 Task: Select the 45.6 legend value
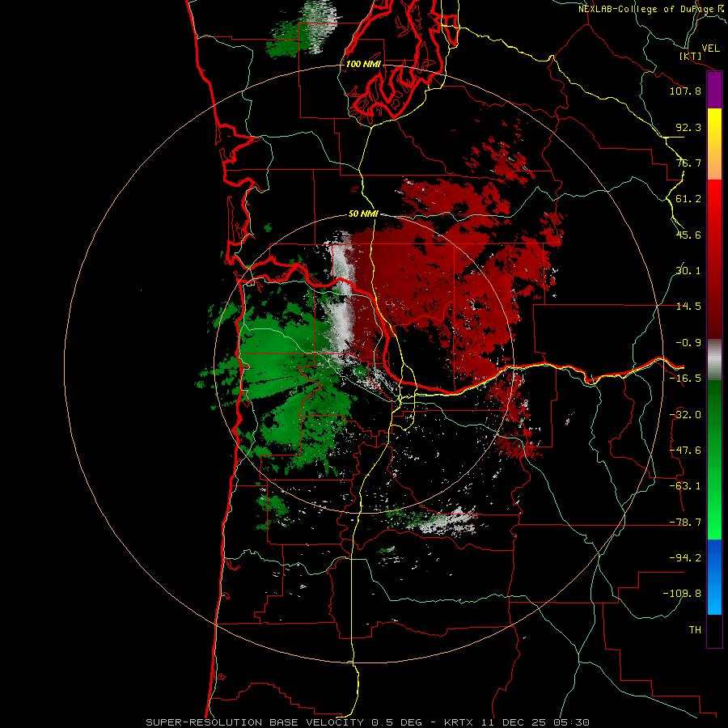pos(688,235)
